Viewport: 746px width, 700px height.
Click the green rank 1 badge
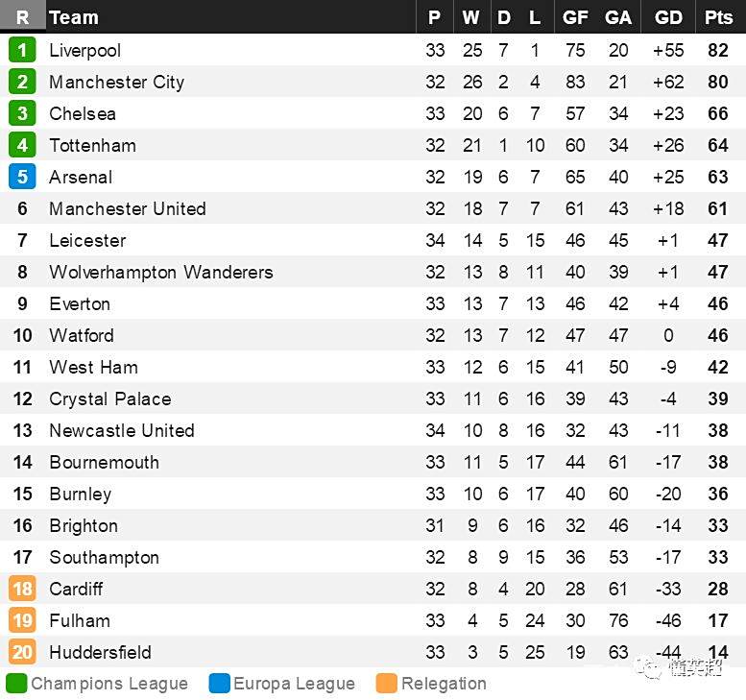click(x=22, y=50)
